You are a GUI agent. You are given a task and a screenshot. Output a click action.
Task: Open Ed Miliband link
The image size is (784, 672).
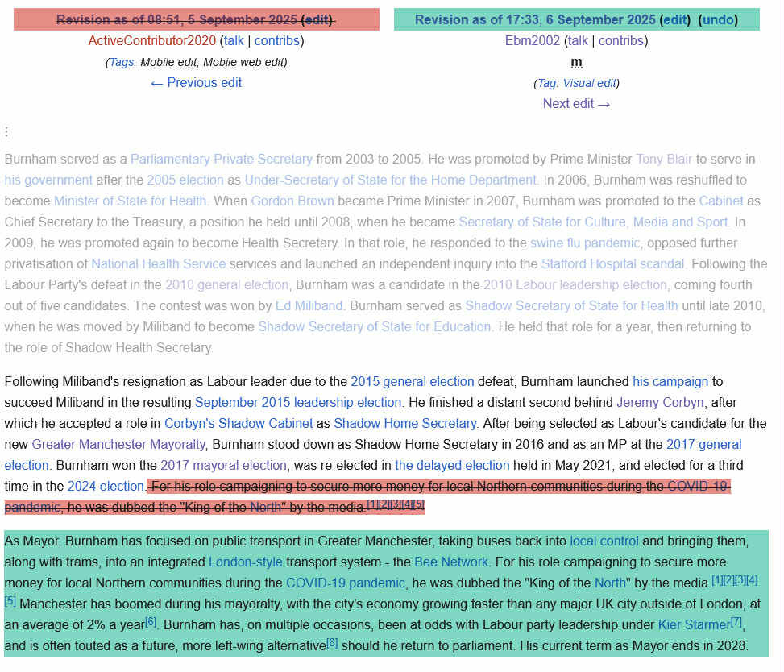tap(309, 306)
